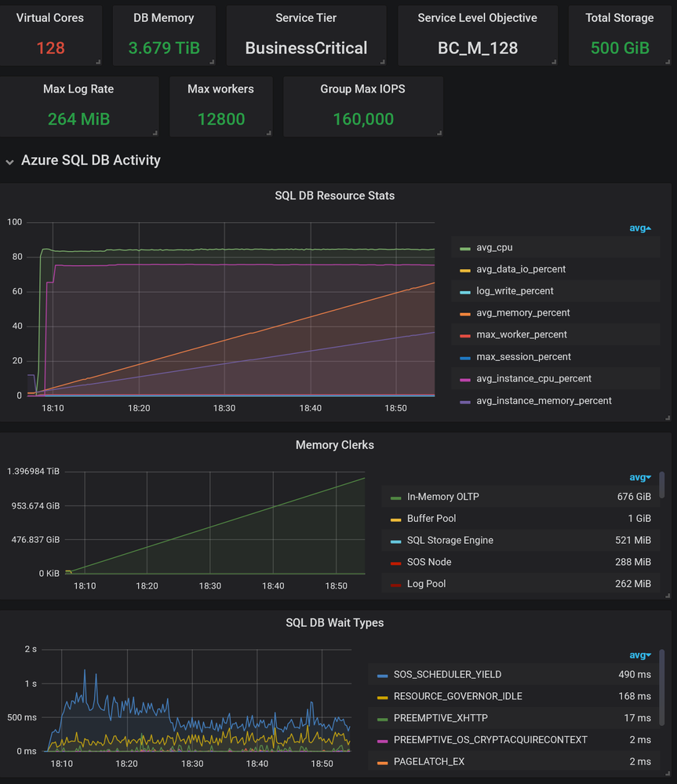Open Memory Clerks panel title menu
Viewport: 677px width, 784px height.
pyautogui.click(x=334, y=445)
